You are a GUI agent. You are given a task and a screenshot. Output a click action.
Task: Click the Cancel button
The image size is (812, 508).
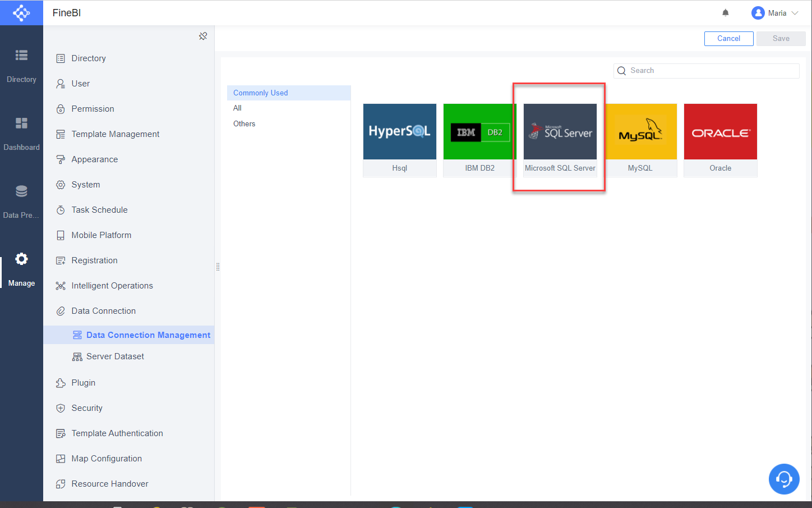pyautogui.click(x=728, y=38)
